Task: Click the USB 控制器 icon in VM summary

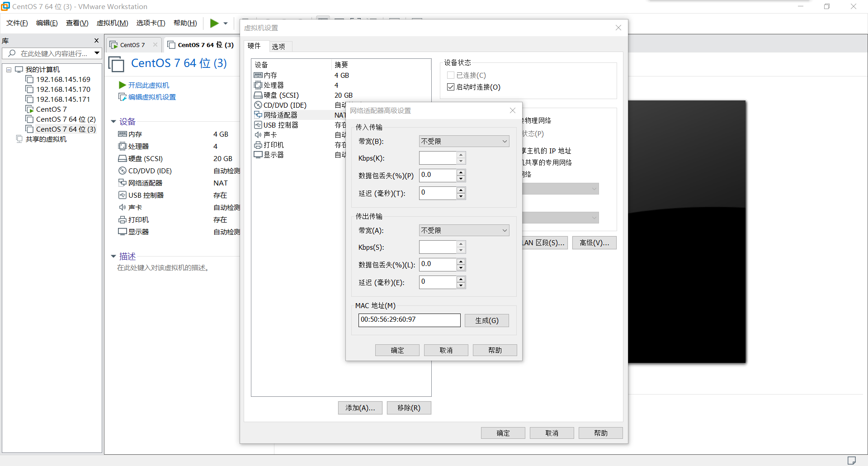Action: pos(122,195)
